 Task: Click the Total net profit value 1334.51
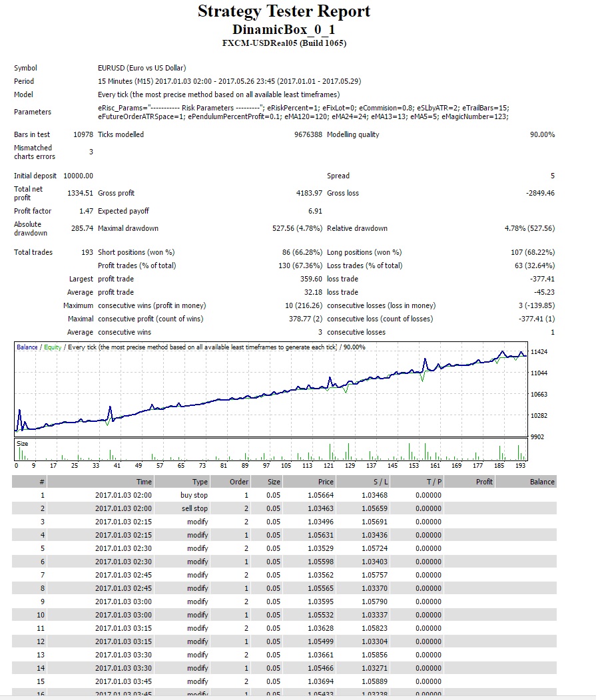tap(80, 194)
